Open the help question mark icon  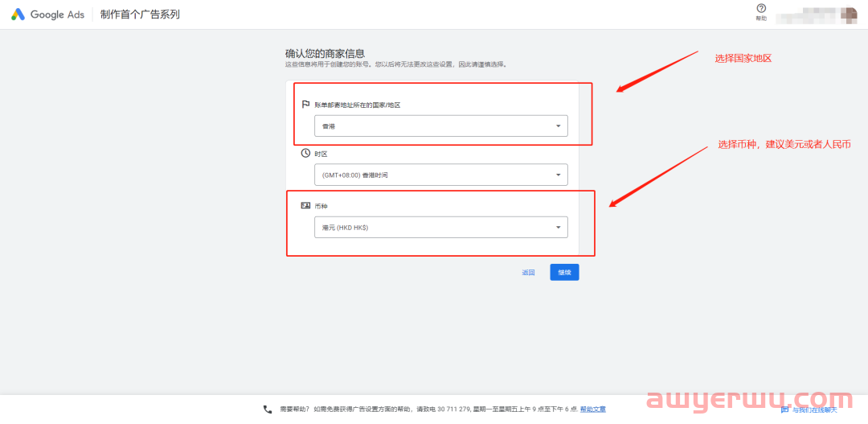[761, 8]
